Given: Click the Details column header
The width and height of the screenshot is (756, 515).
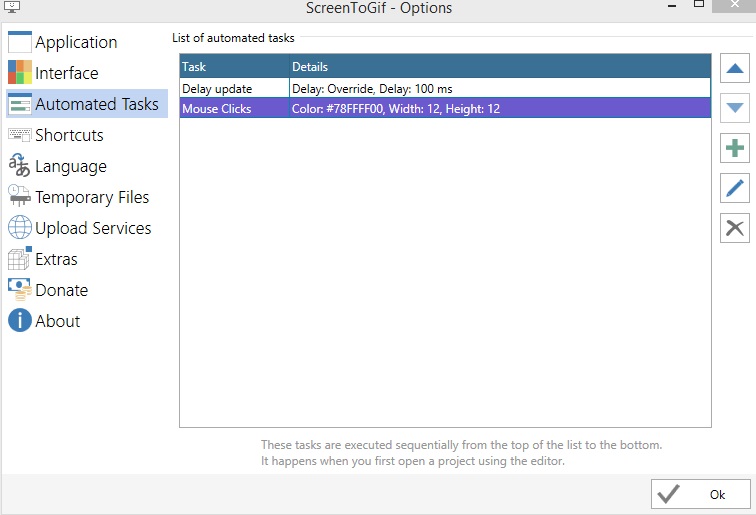Looking at the screenshot, I should (500, 67).
